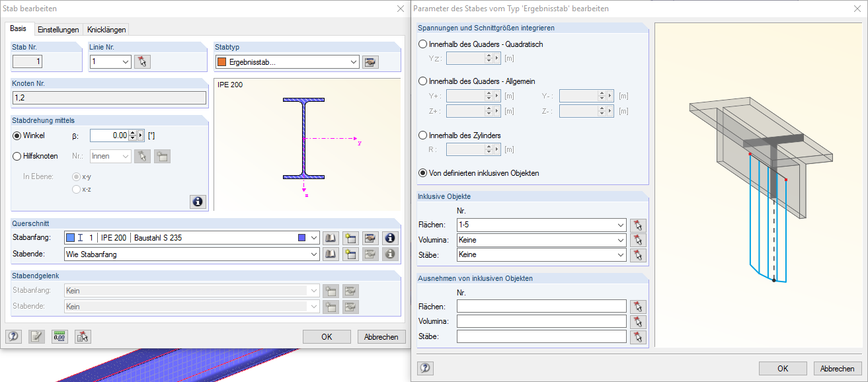Viewport: 868px width, 382px height.
Task: Click purple material swatch near Baustahl S 235
Action: coord(302,238)
